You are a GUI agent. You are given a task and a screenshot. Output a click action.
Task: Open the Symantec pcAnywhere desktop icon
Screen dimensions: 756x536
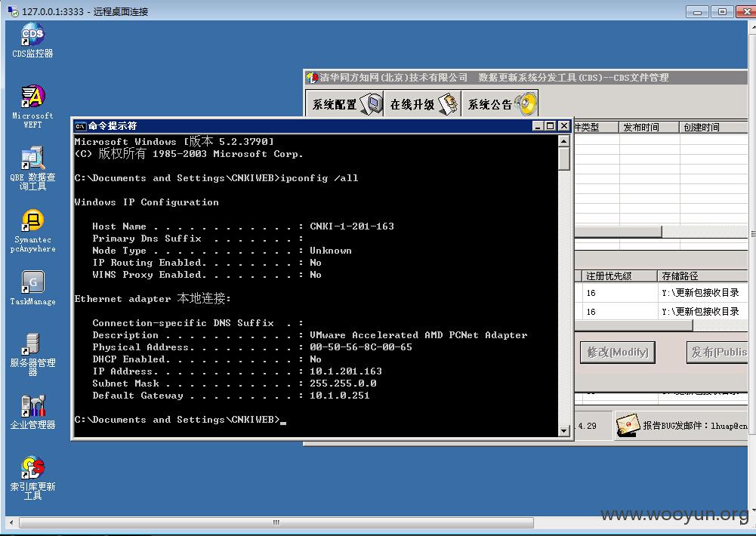click(32, 230)
